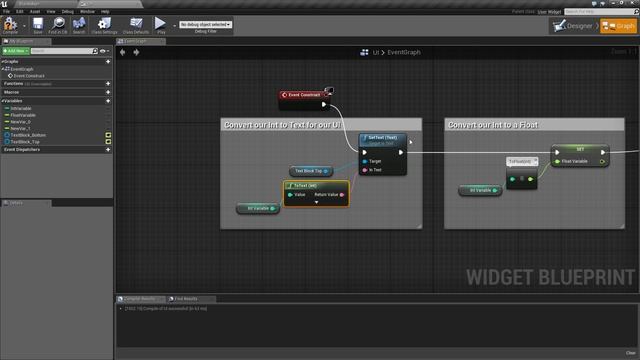Image resolution: width=640 pixels, height=360 pixels.
Task: Navigate forward in graph history
Action: coord(136,52)
